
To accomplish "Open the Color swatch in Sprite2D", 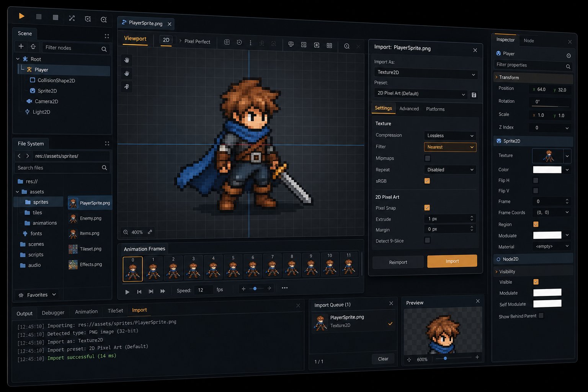I will pos(547,170).
